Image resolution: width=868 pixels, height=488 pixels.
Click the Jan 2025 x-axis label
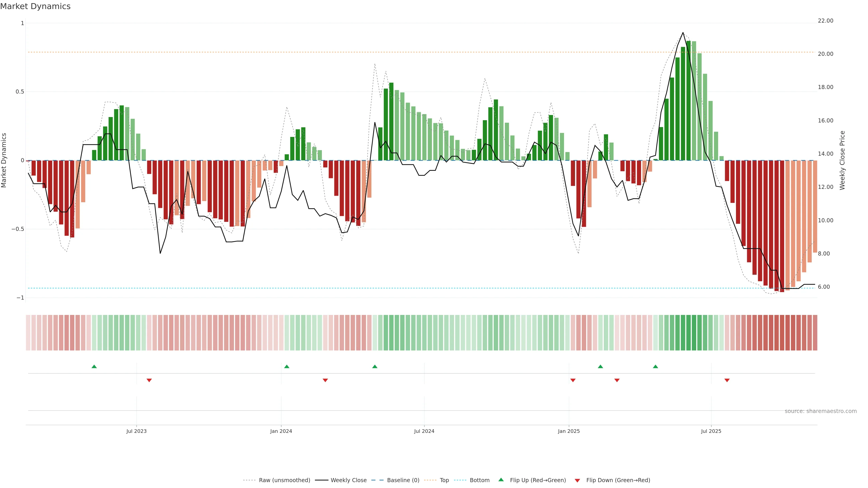569,431
